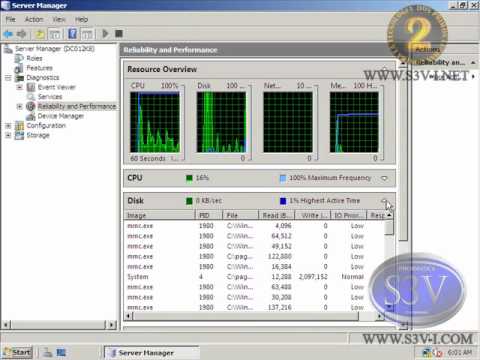The width and height of the screenshot is (480, 360).
Task: Click the Roles tree item
Action: click(34, 58)
